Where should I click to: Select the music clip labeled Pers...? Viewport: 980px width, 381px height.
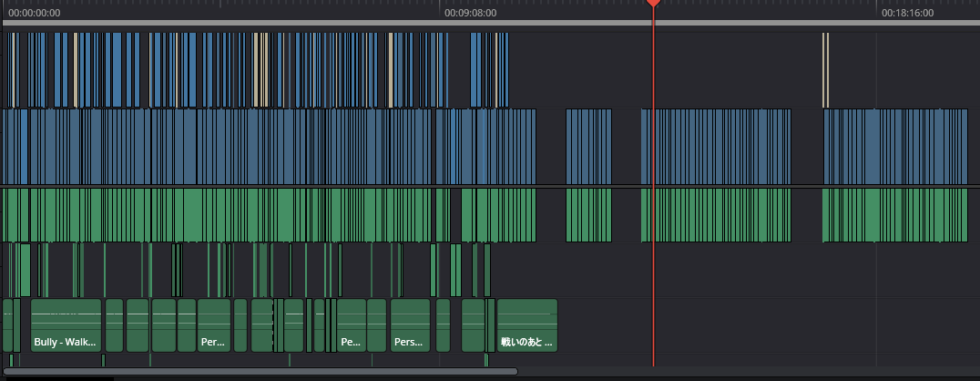(411, 325)
